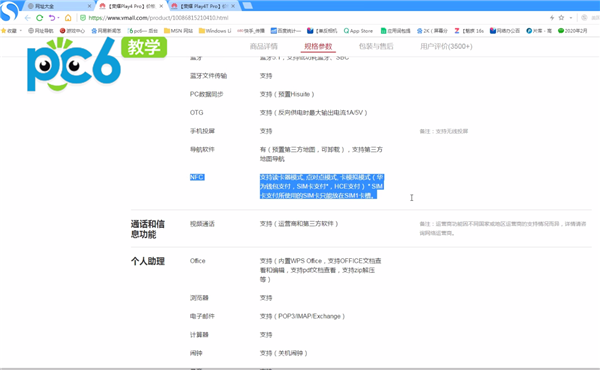Open the App Store bookmark
Image resolution: width=600 pixels, height=370 pixels.
(x=358, y=31)
